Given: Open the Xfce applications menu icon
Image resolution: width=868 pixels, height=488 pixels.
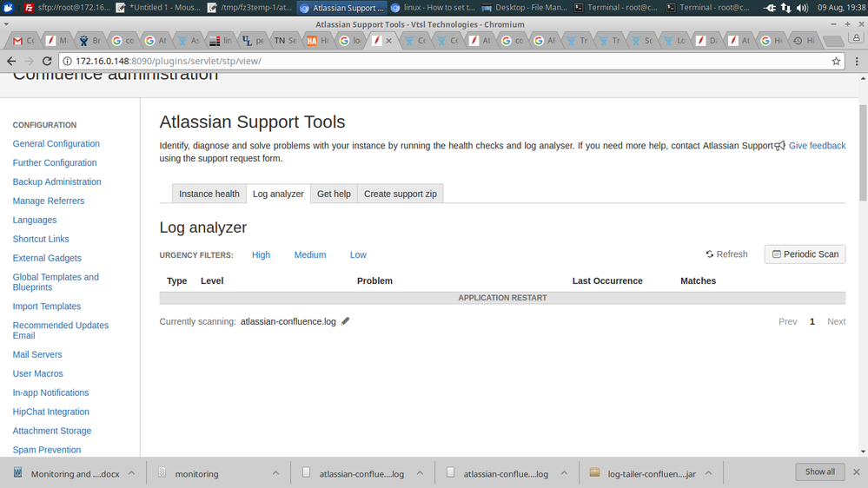Looking at the screenshot, I should (x=8, y=7).
